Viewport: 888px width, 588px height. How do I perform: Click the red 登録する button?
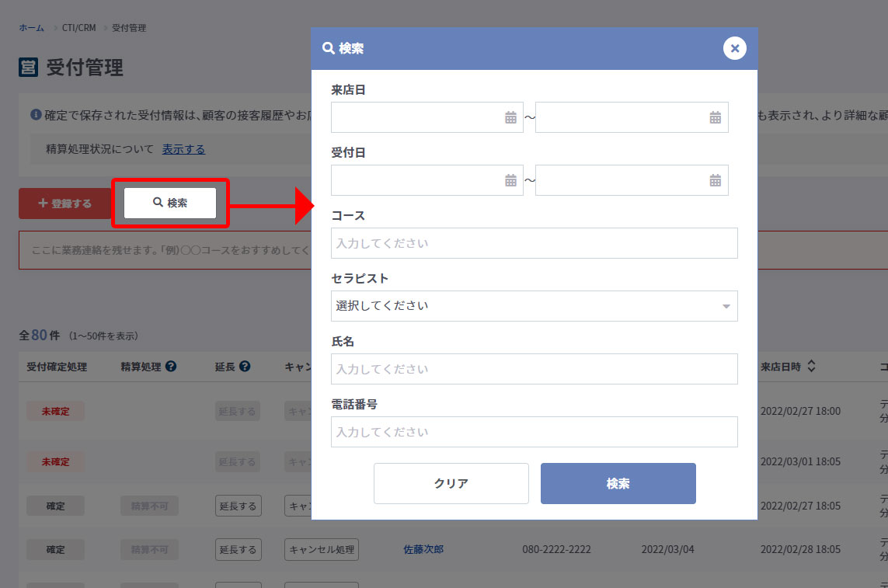click(x=65, y=204)
